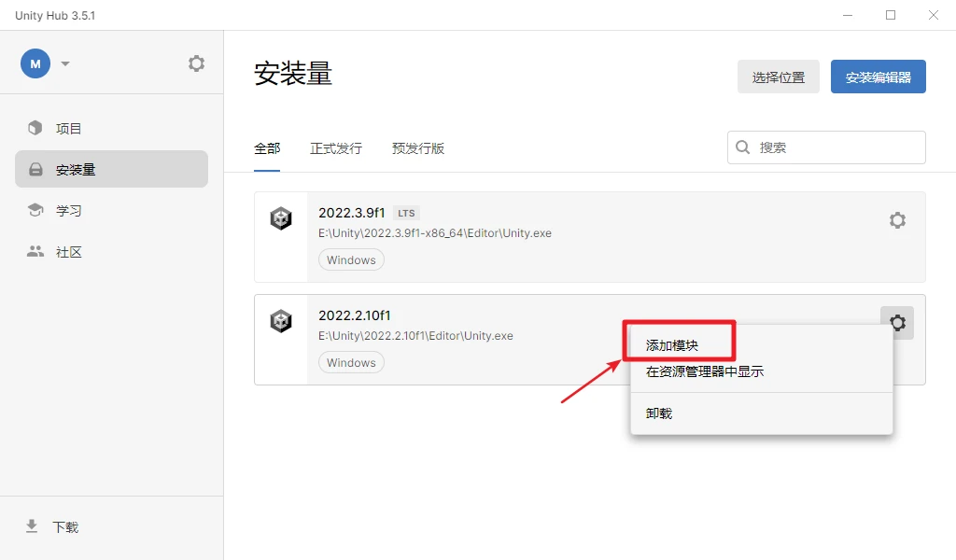The image size is (956, 560).
Task: Close the Unity Hub window
Action: pos(934,15)
